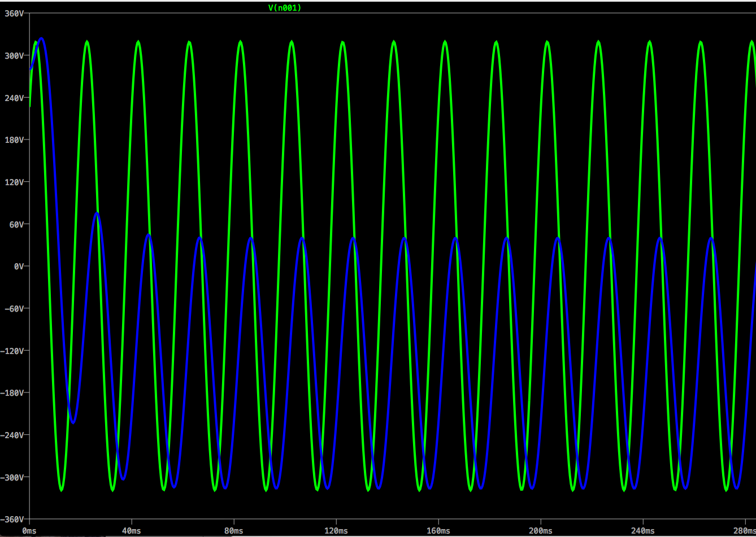Image resolution: width=756 pixels, height=537 pixels.
Task: Choose the 60V vertical axis label
Action: pyautogui.click(x=17, y=224)
